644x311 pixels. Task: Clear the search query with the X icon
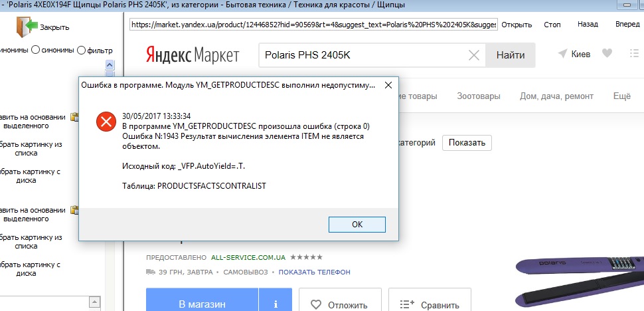473,55
